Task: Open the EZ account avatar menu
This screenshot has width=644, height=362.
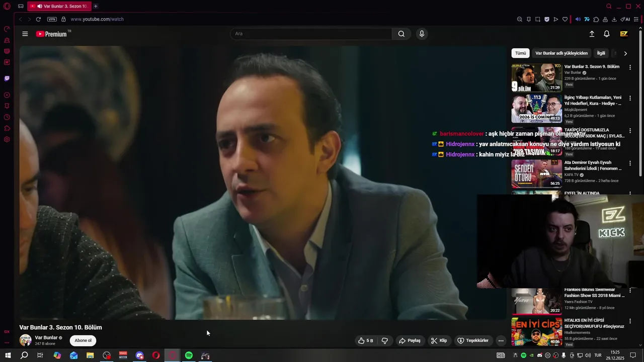Action: (x=624, y=34)
